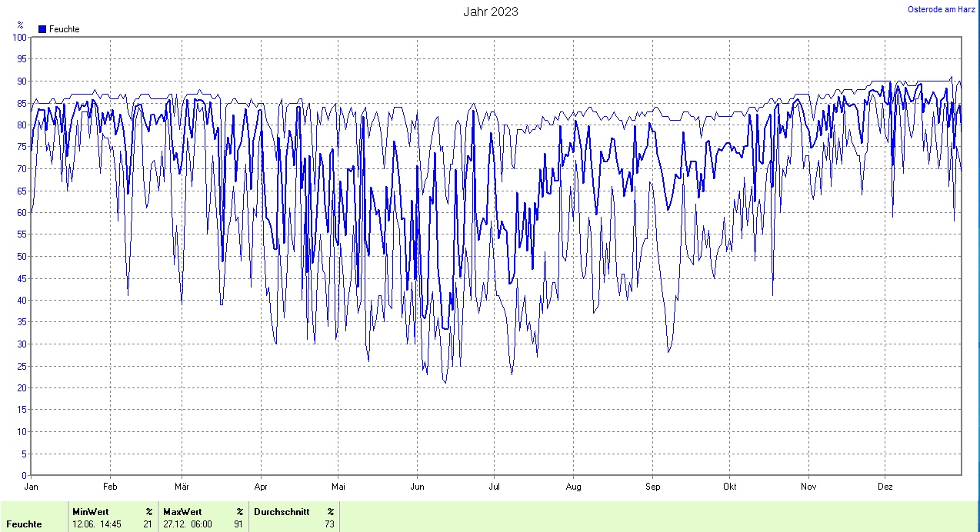Click the MinWert column header

91,511
